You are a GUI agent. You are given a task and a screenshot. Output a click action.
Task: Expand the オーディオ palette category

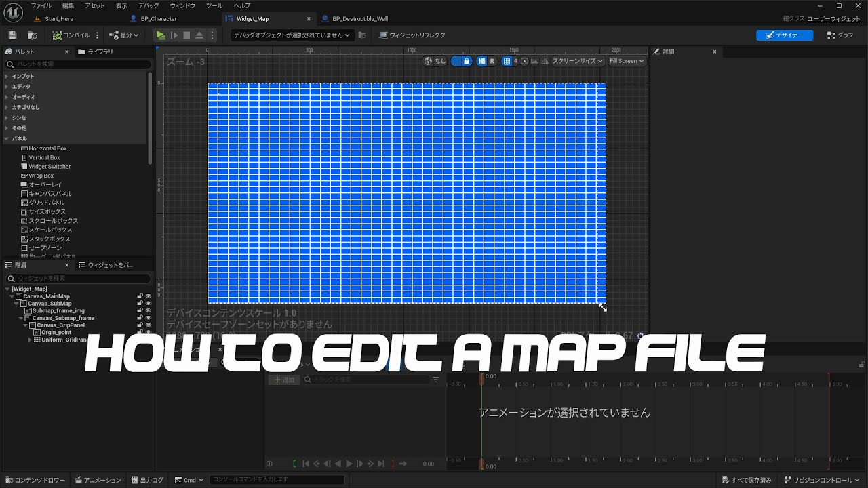pyautogui.click(x=7, y=97)
